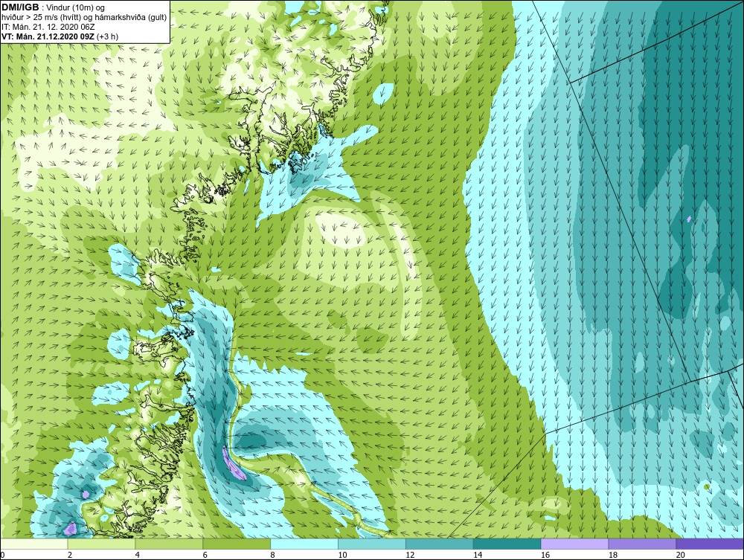Image resolution: width=744 pixels, height=560 pixels.
Task: Click the 4-6 m/s green legend swatch
Action: tap(170, 544)
